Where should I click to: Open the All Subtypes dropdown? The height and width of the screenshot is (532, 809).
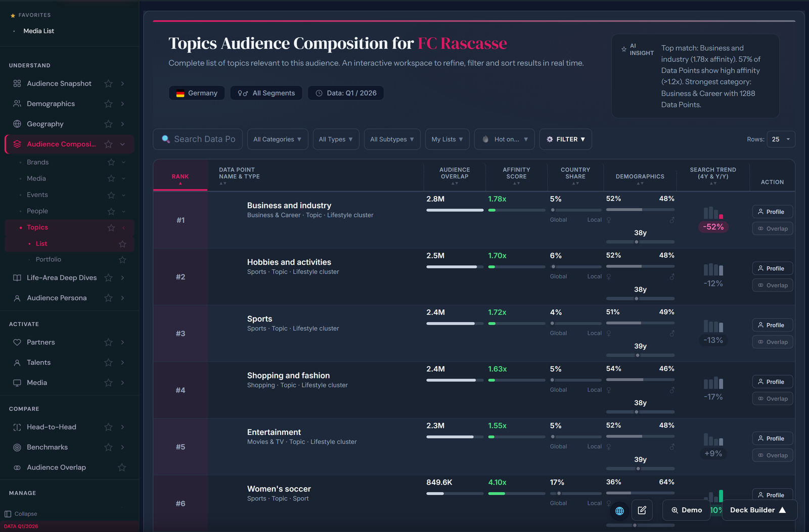pos(392,139)
